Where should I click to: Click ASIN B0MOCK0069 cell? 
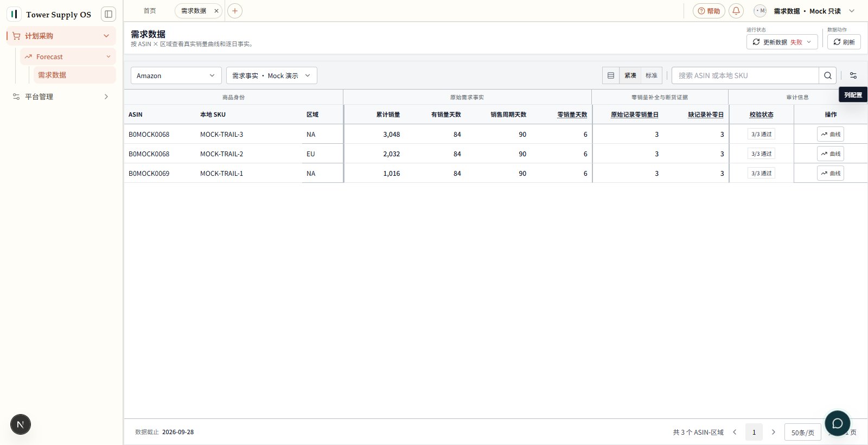[x=149, y=174]
